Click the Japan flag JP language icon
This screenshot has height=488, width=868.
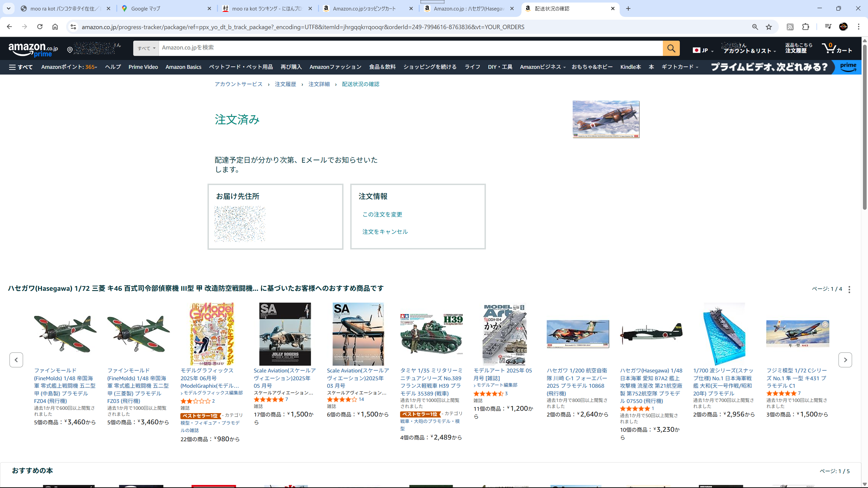pos(703,50)
